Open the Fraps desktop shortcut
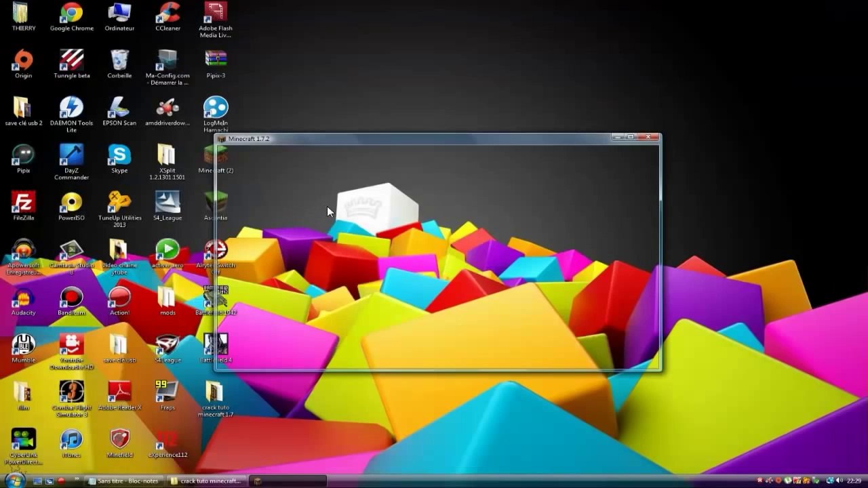Viewport: 868px width, 488px height. pyautogui.click(x=167, y=397)
